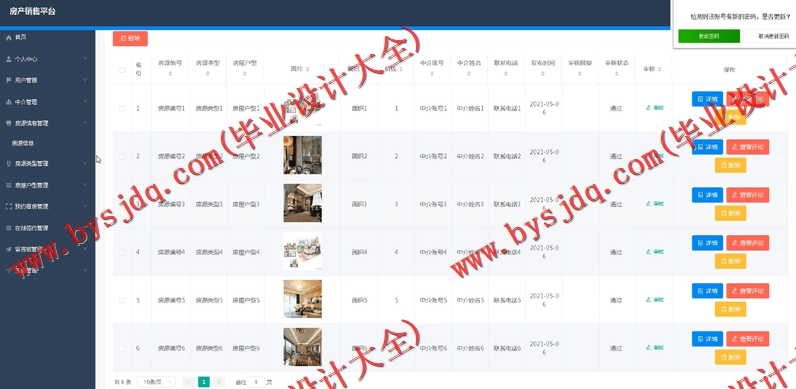Expand the 用户管理 menu chevron

pos(85,80)
